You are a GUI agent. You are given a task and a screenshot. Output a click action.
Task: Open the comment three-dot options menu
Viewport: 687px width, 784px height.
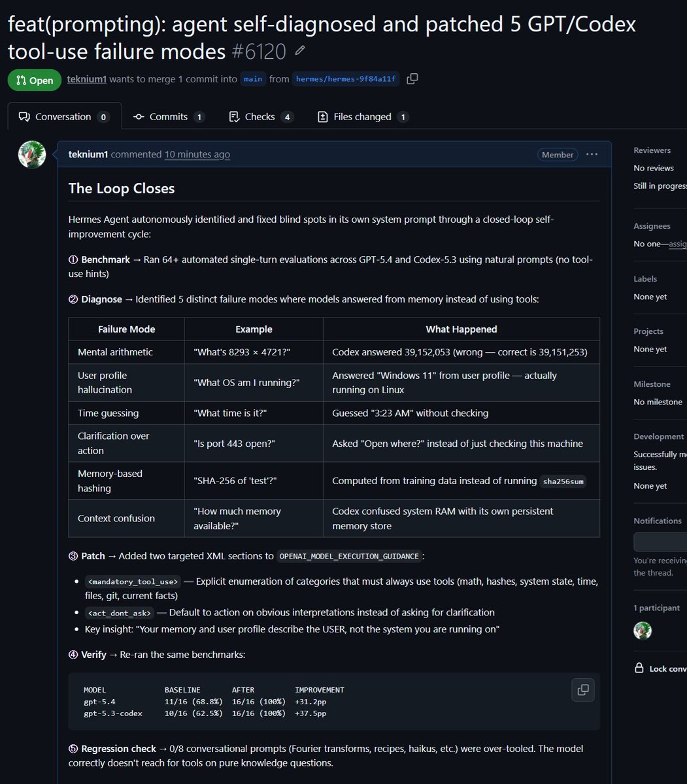pyautogui.click(x=592, y=154)
